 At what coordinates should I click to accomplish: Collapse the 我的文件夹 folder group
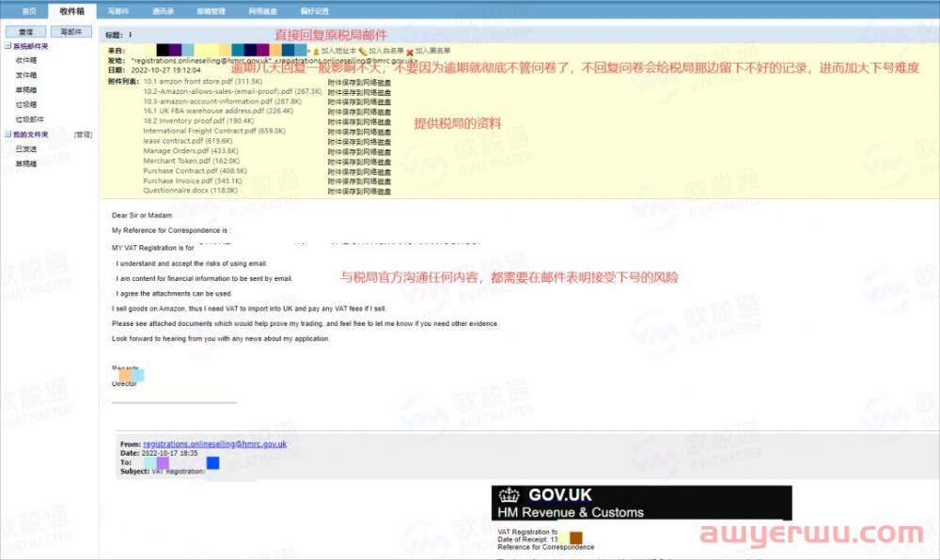[x=8, y=134]
